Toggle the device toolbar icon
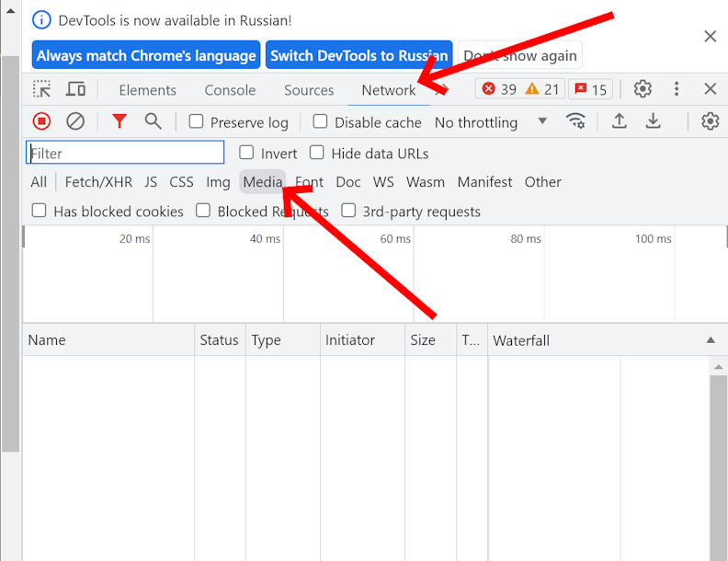The width and height of the screenshot is (728, 561). [75, 88]
